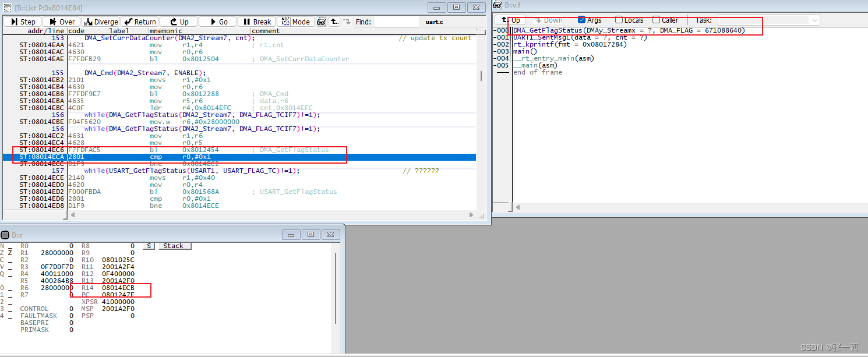
Task: Click MSP register value 2001A2F0
Action: click(118, 309)
